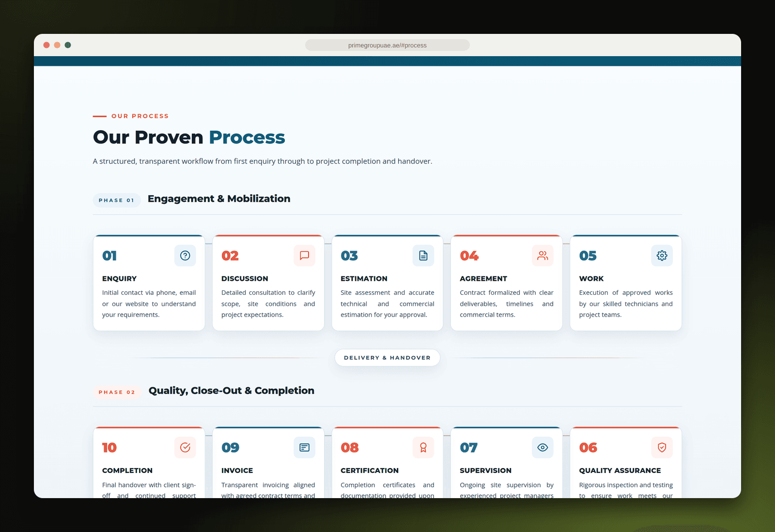Select the step number 06

(588, 448)
